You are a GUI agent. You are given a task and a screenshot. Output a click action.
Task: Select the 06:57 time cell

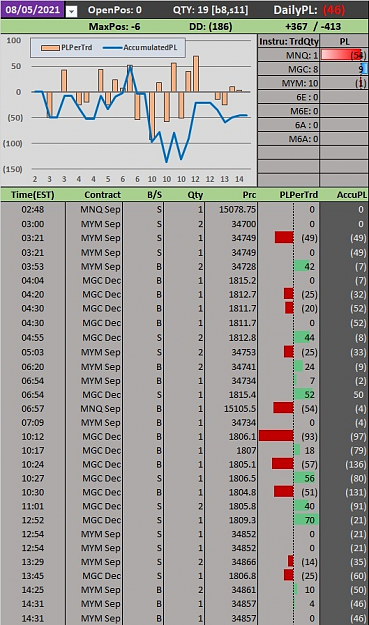33,409
